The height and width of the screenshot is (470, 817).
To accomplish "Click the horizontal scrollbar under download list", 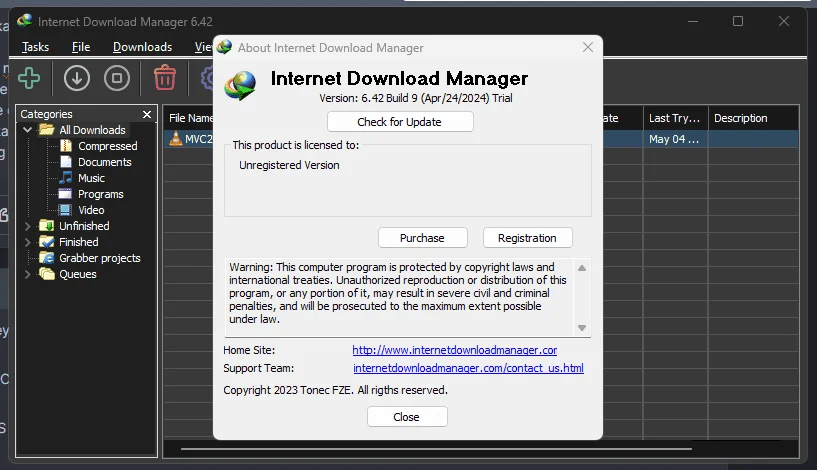I will coord(437,448).
